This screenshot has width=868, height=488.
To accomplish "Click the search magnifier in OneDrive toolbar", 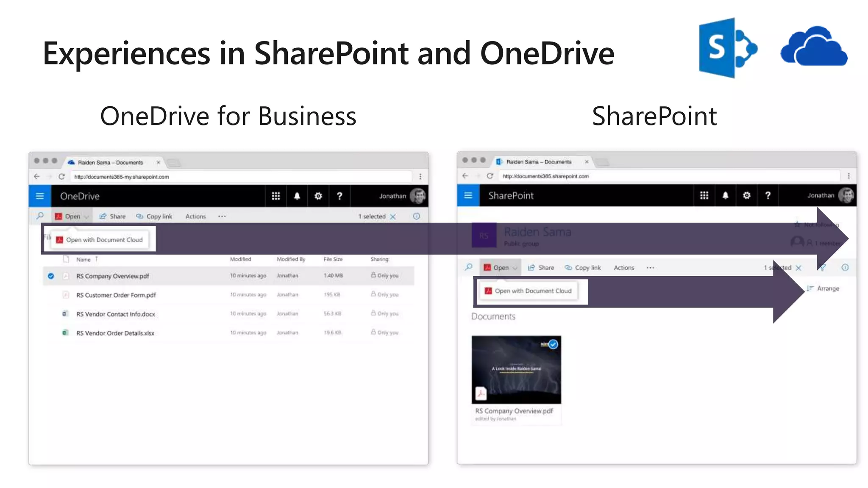I will [x=40, y=216].
